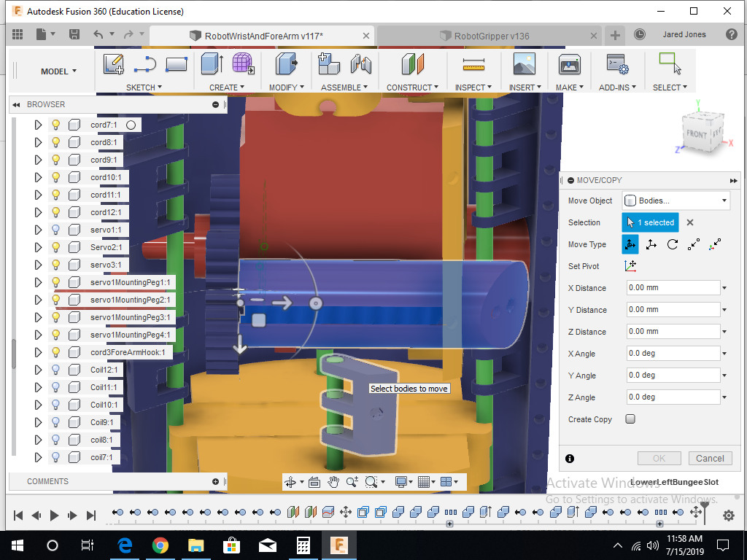
Task: Toggle visibility bulb of cord7:1
Action: coord(55,125)
